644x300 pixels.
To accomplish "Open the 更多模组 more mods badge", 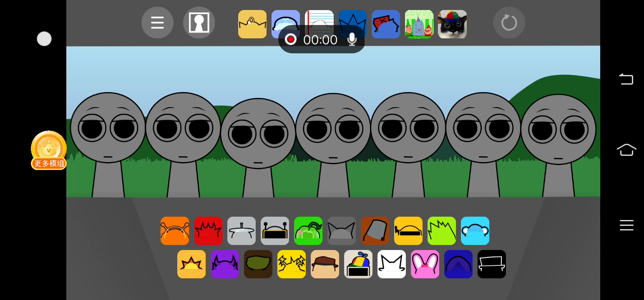I will click(x=49, y=150).
